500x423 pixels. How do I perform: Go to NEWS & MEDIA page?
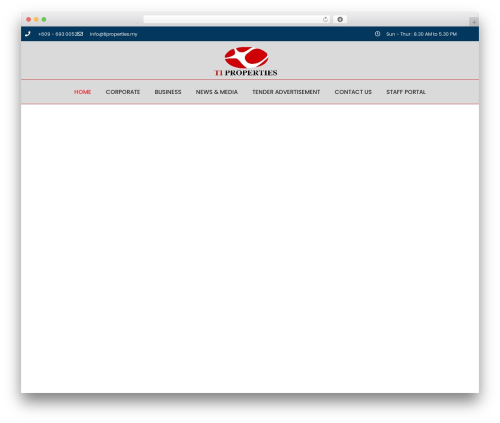pyautogui.click(x=217, y=92)
